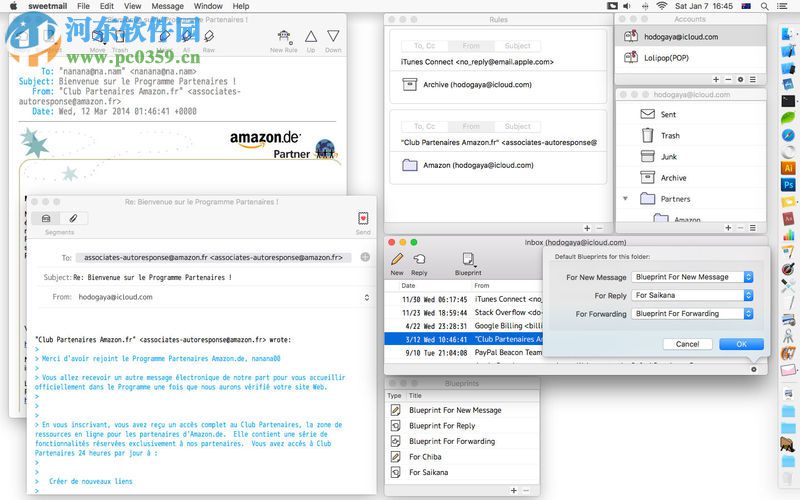Select For Chiba blueprint
The image size is (800, 500).
pos(462,457)
